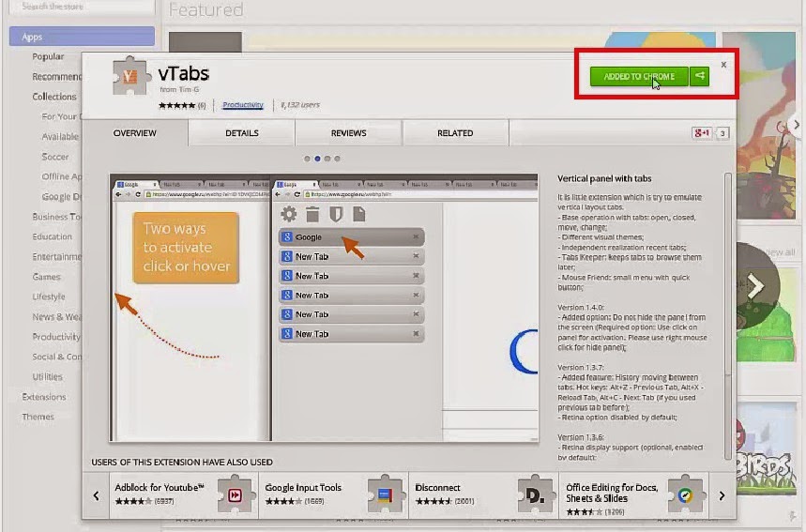The width and height of the screenshot is (806, 532).
Task: Switch to the Related tab
Action: tap(455, 133)
